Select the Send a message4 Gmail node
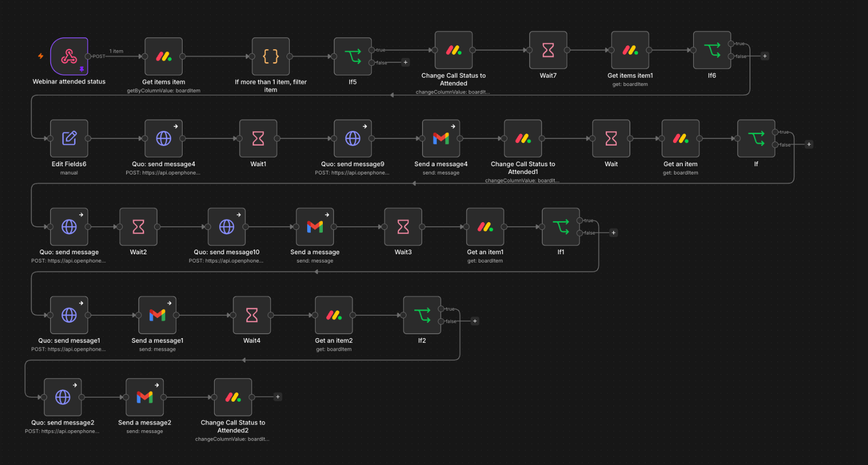Screen dimensions: 868x465 [x=441, y=138]
